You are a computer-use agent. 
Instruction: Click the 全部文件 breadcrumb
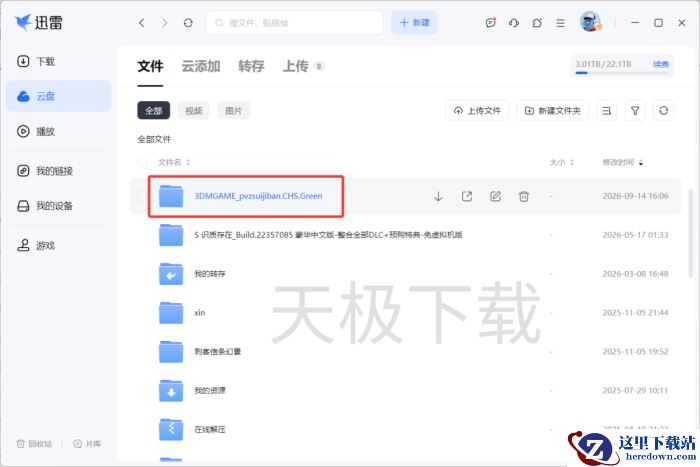coord(154,139)
